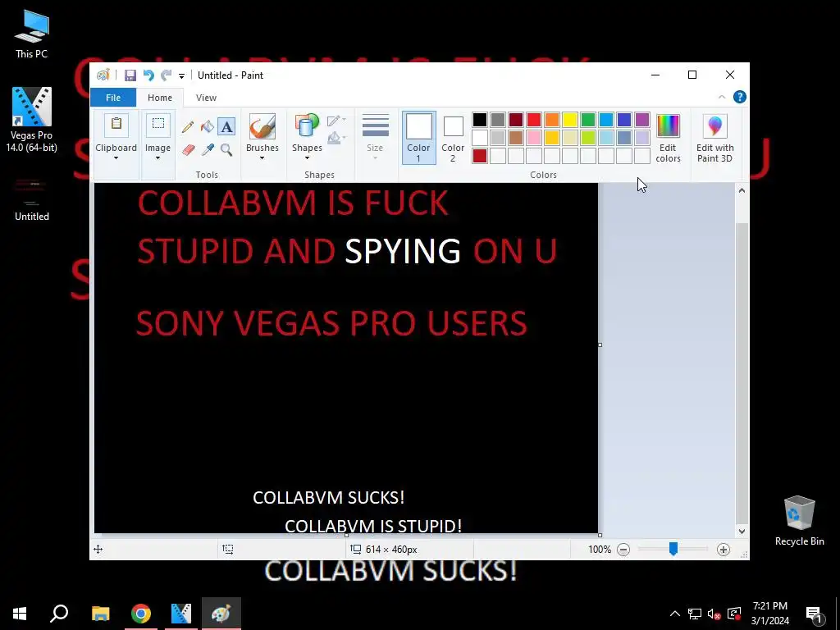Viewport: 840px width, 630px height.
Task: Pick the black color swatch
Action: pos(480,120)
